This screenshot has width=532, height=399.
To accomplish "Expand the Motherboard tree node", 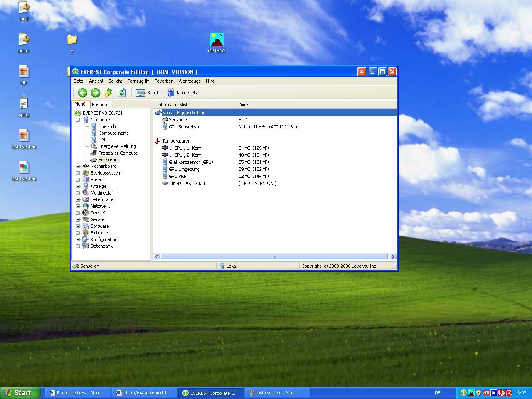I will 78,166.
